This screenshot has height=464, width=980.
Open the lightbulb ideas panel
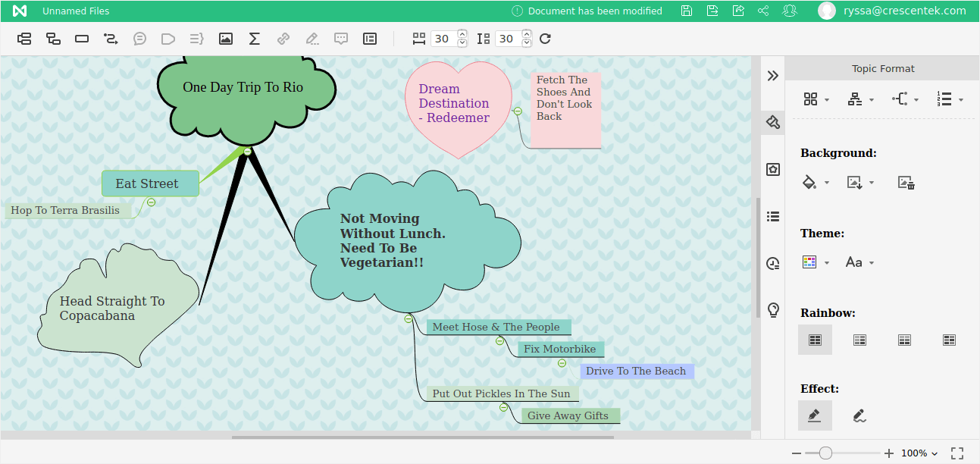772,309
